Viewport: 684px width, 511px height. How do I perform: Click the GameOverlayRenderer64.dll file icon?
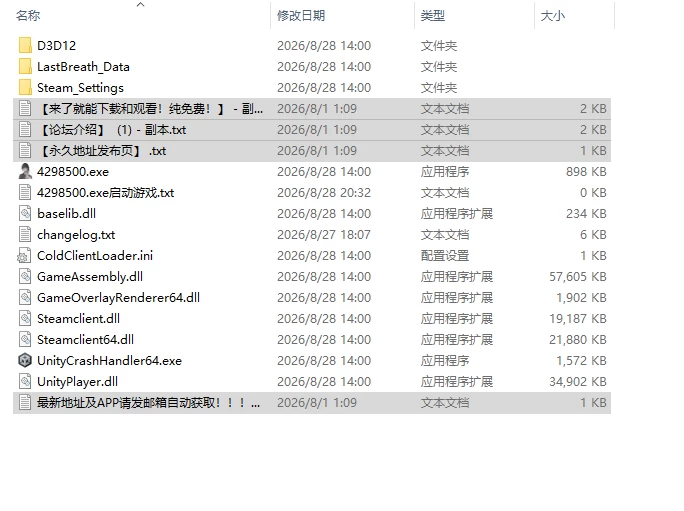[x=25, y=298]
